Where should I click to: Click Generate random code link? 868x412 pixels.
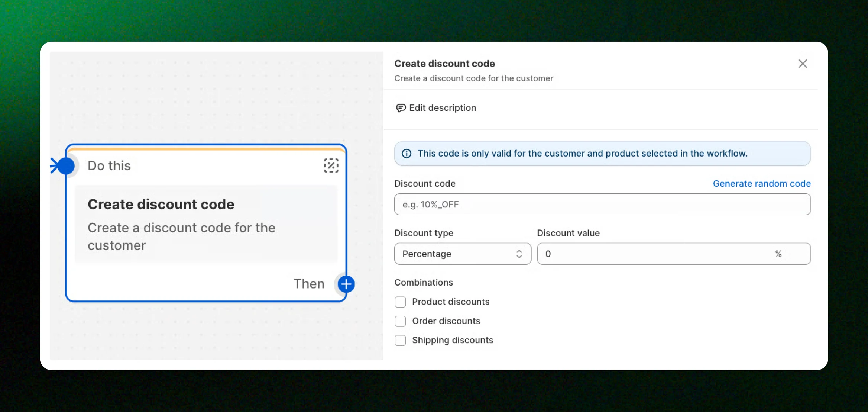[x=761, y=184]
